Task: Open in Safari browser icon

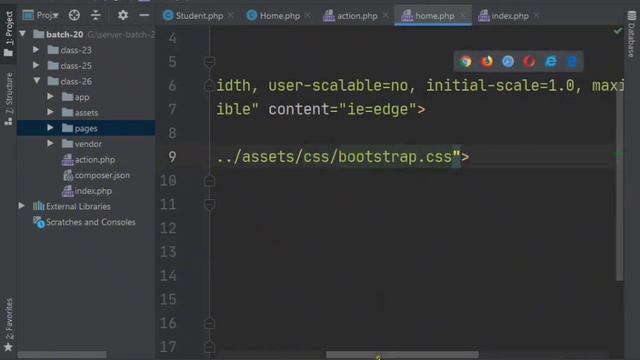Action: coord(508,61)
